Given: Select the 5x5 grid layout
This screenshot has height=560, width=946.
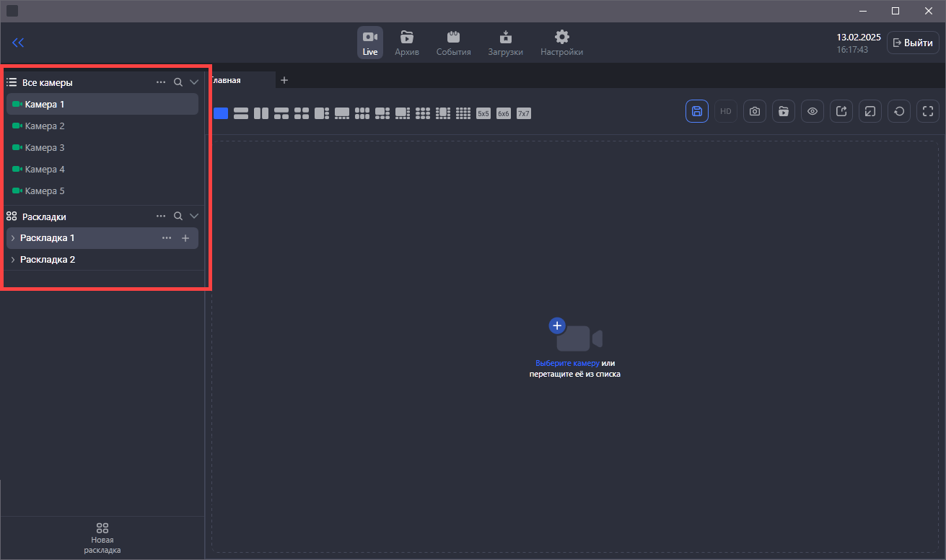Looking at the screenshot, I should click(483, 113).
